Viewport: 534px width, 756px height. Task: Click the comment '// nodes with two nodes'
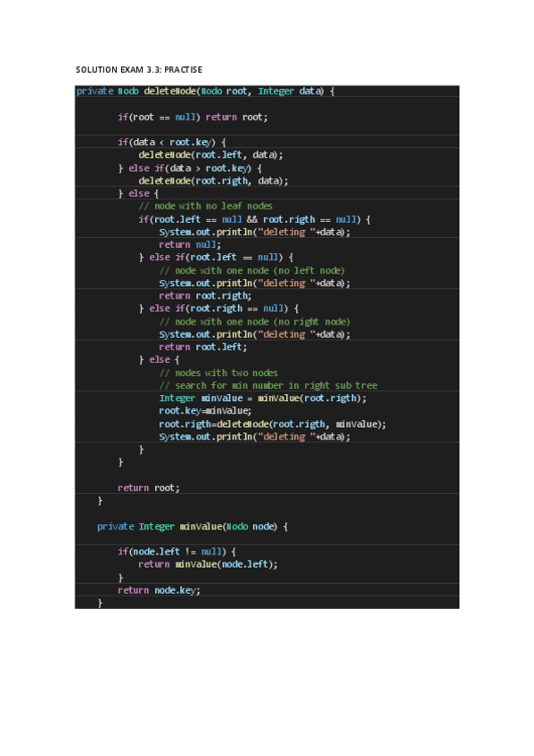point(218,374)
